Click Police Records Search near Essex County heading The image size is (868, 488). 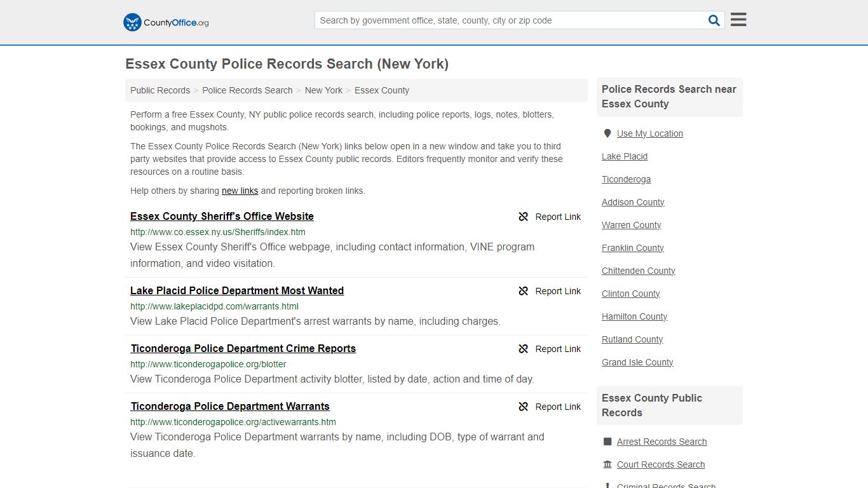tap(669, 97)
